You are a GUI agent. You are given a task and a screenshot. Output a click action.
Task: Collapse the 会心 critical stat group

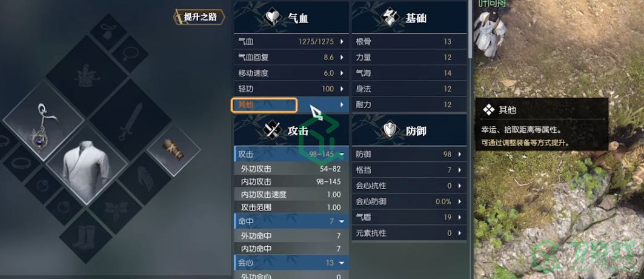click(341, 263)
